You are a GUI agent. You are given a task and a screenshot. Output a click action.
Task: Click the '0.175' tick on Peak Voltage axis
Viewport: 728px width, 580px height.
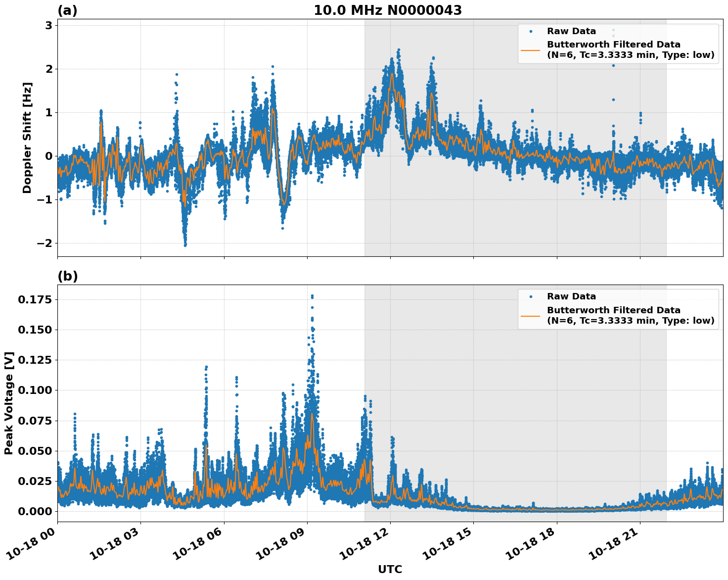35,299
